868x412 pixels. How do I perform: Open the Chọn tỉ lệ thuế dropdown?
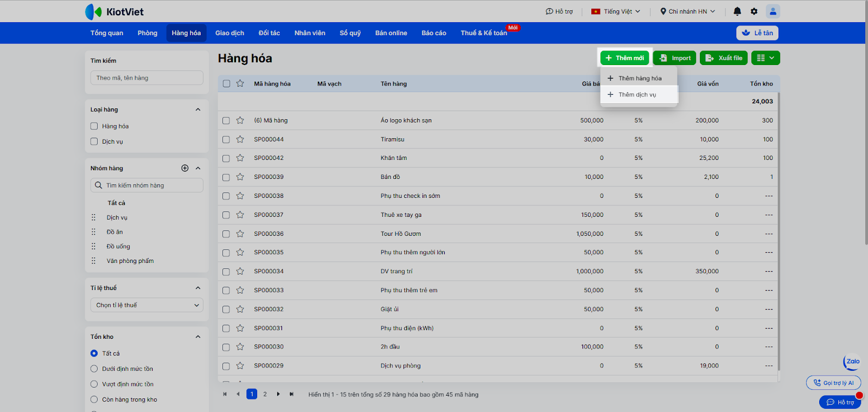(x=147, y=305)
